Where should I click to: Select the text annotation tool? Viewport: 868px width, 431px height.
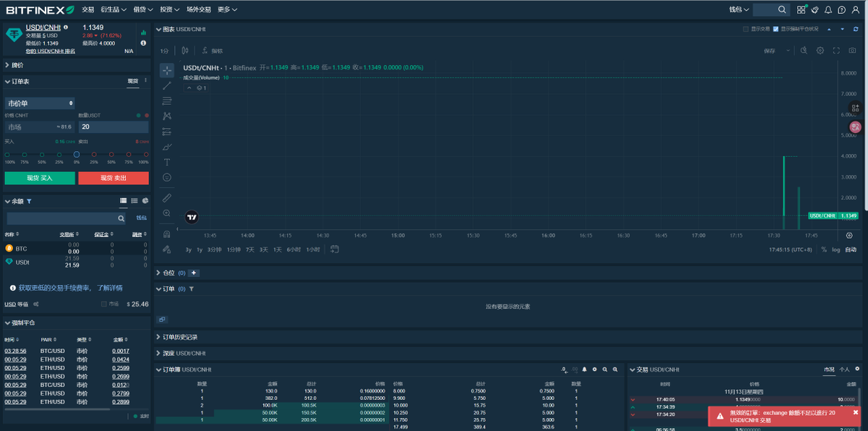click(x=167, y=162)
